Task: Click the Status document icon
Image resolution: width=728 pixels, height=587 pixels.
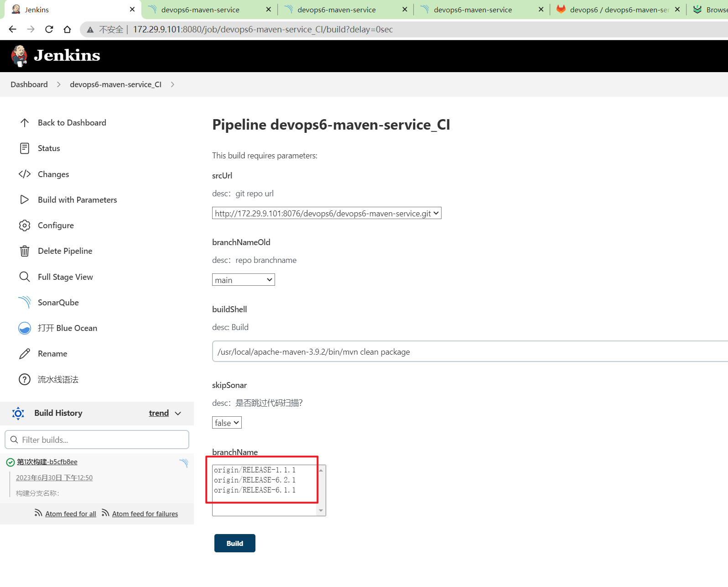Action: (25, 148)
